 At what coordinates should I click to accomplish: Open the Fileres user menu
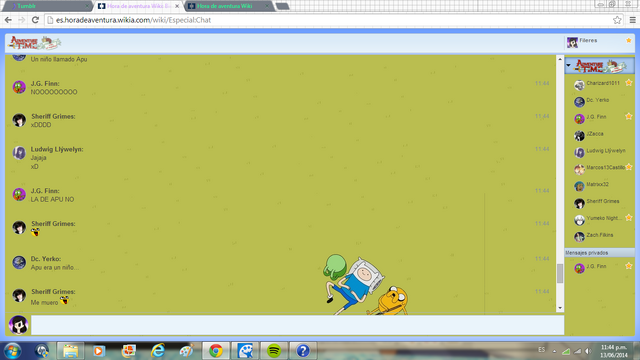coord(599,42)
